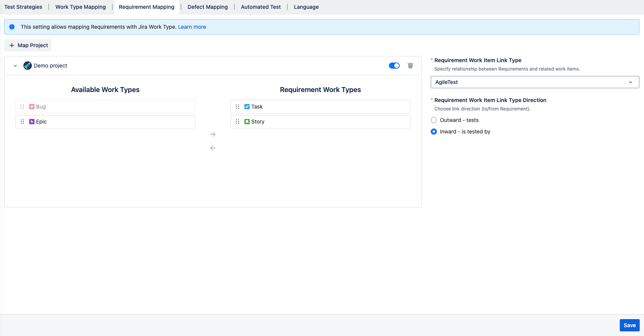The image size is (644, 336).
Task: Toggle the Demo project mapping switch
Action: pyautogui.click(x=394, y=66)
